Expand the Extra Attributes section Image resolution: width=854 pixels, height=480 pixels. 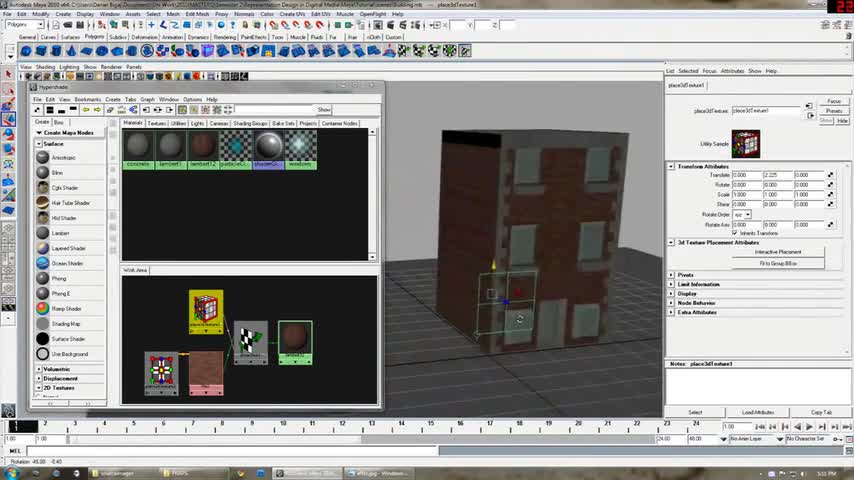pos(671,312)
